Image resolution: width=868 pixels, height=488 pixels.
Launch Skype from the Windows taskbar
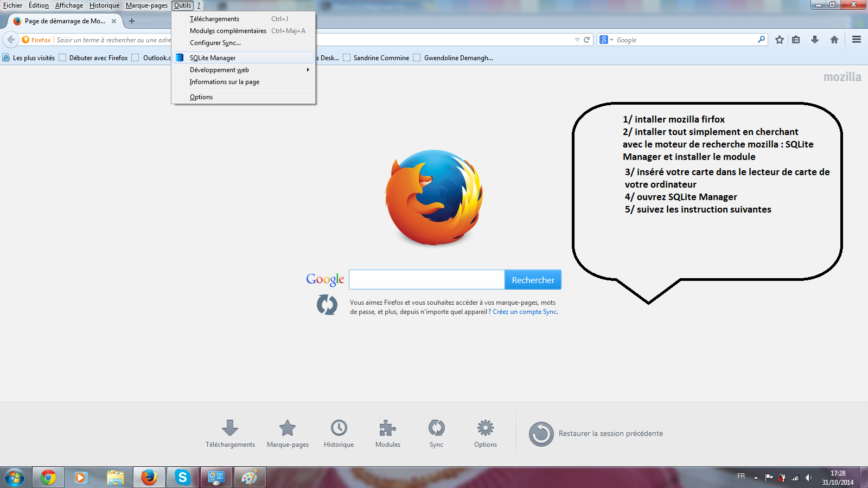182,477
